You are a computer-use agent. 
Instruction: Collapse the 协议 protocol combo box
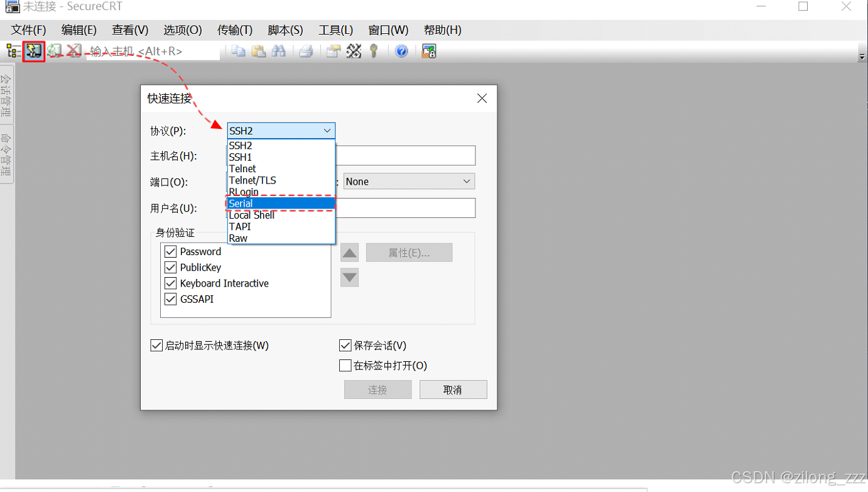(x=281, y=131)
